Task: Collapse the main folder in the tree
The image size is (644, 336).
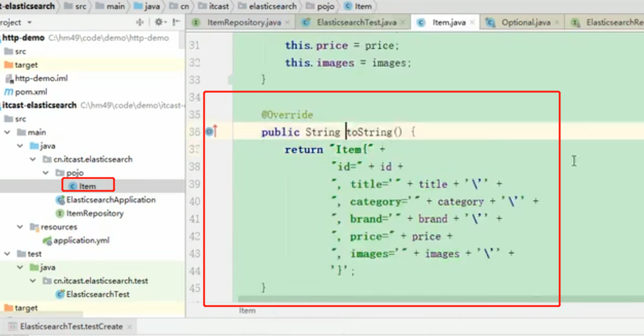Action: click(7, 133)
